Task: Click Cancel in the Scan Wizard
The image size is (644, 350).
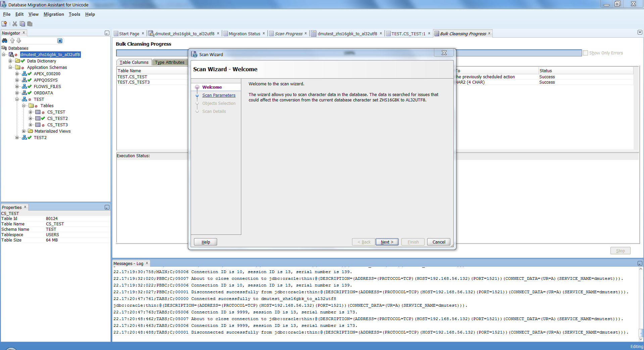Action: (x=439, y=242)
